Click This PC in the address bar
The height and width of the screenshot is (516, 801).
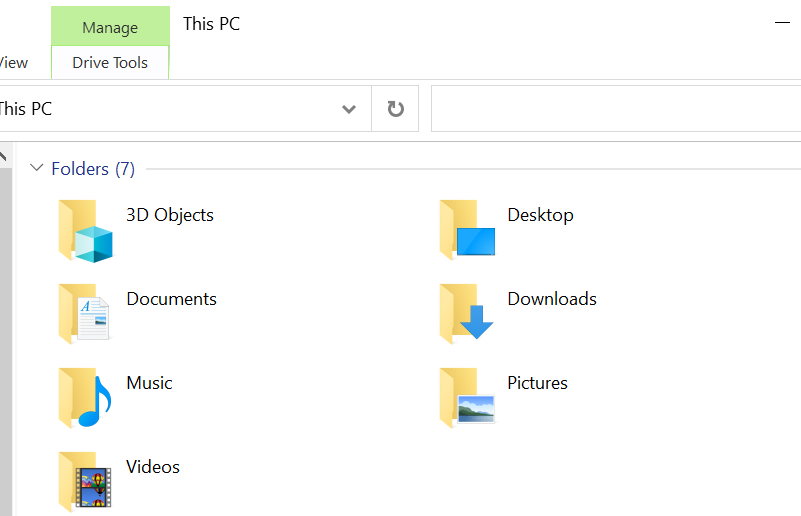(26, 109)
